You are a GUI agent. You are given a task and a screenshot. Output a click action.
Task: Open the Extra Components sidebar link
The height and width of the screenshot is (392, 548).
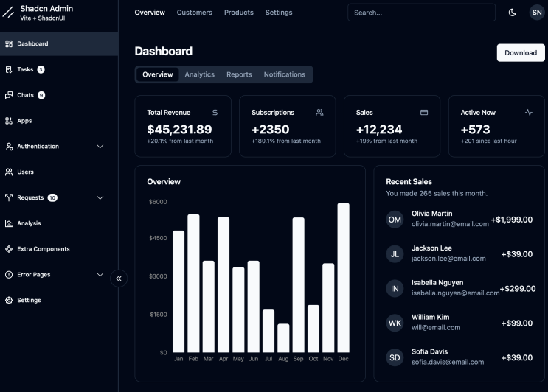click(x=59, y=249)
